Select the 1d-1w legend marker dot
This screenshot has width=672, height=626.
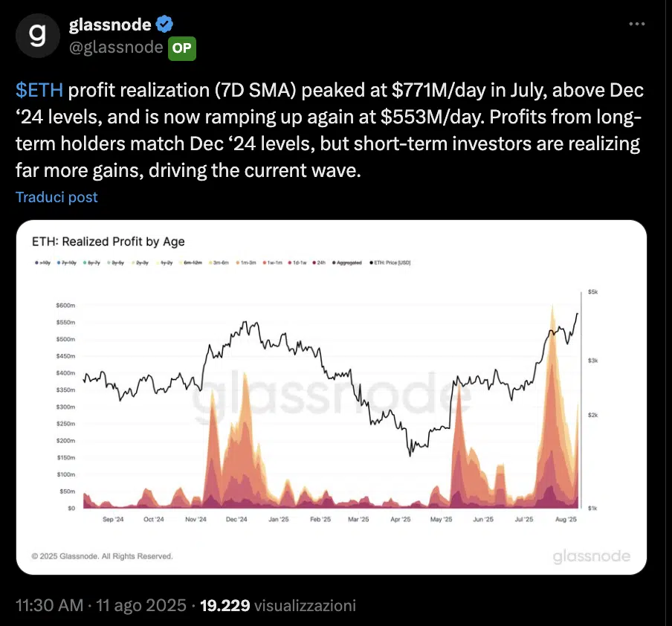(289, 262)
